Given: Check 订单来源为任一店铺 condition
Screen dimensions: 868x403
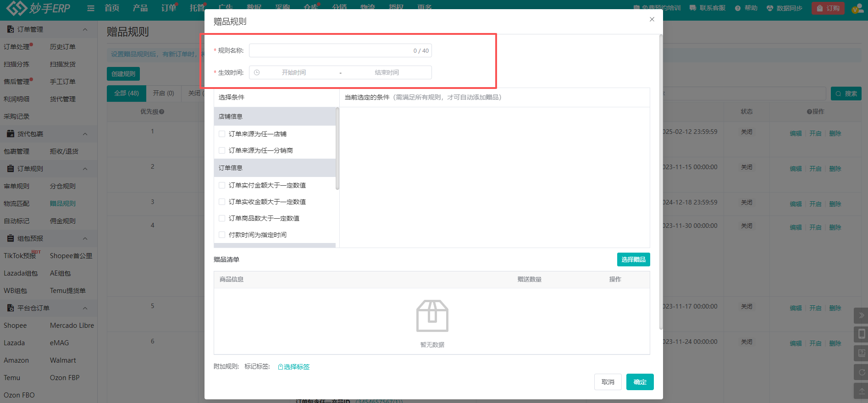Looking at the screenshot, I should [222, 134].
